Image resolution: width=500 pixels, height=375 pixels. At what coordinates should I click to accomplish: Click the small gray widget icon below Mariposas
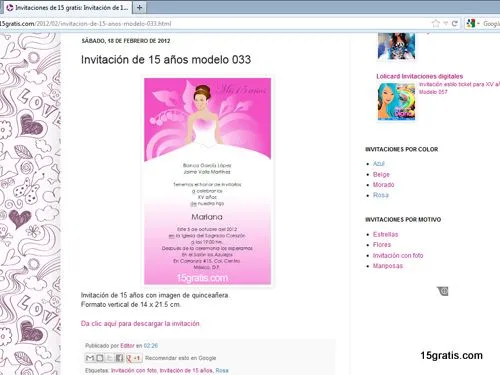[443, 291]
